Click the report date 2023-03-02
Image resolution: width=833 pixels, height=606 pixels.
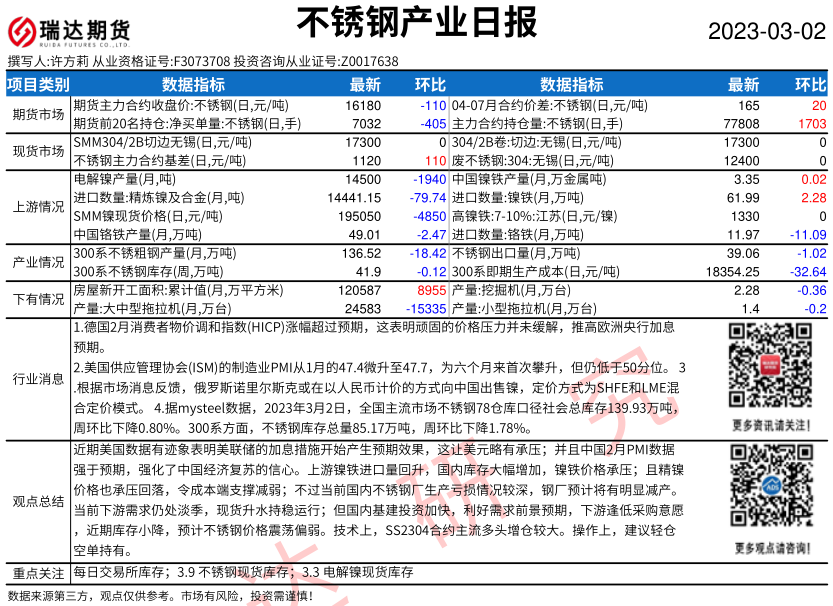768,31
